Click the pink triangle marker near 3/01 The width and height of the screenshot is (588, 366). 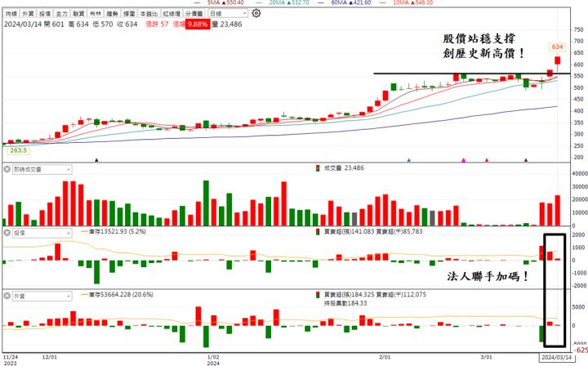point(487,160)
